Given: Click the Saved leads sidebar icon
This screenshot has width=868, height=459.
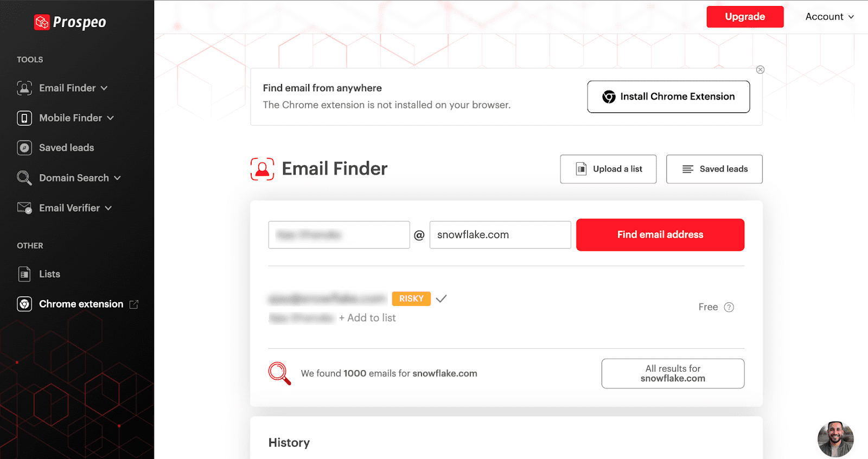Looking at the screenshot, I should [x=24, y=148].
